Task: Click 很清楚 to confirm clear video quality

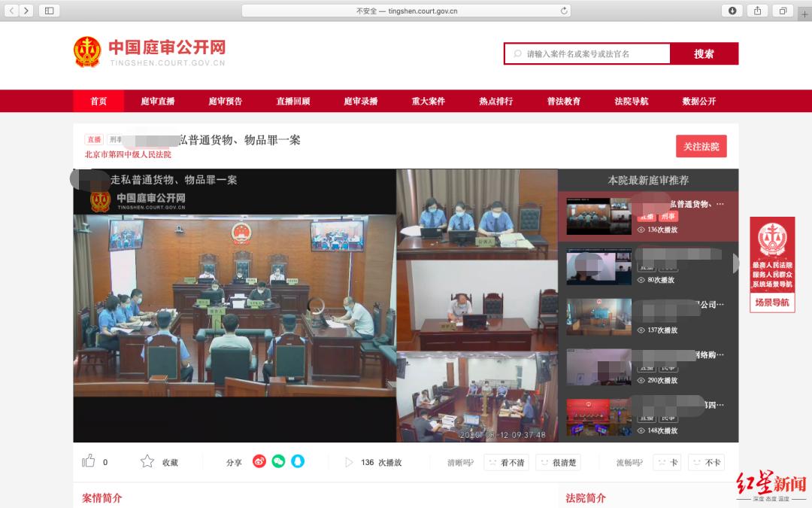Action: click(x=558, y=461)
